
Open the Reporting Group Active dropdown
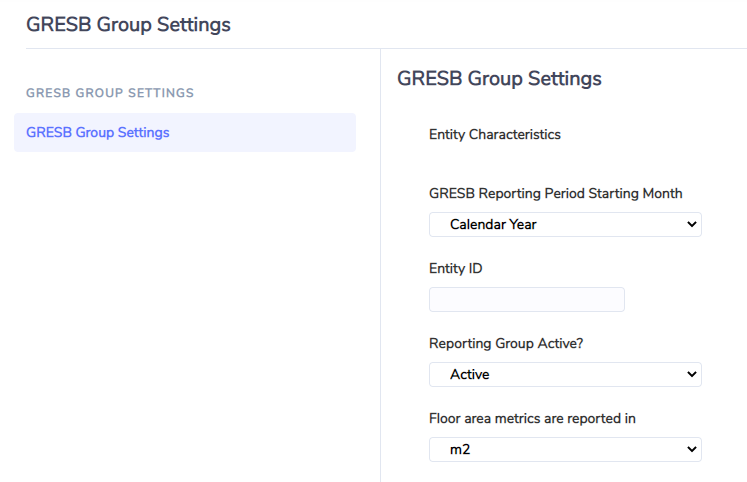(x=565, y=374)
